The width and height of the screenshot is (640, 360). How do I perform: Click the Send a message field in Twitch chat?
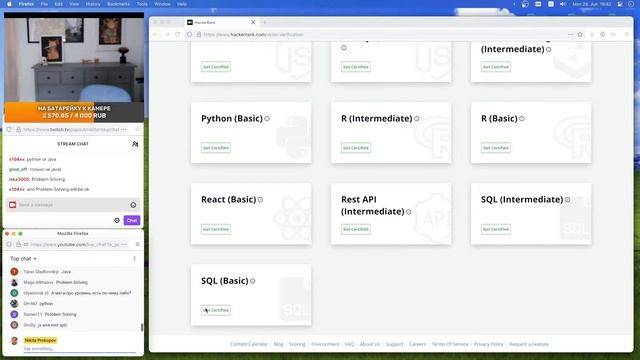tap(73, 205)
